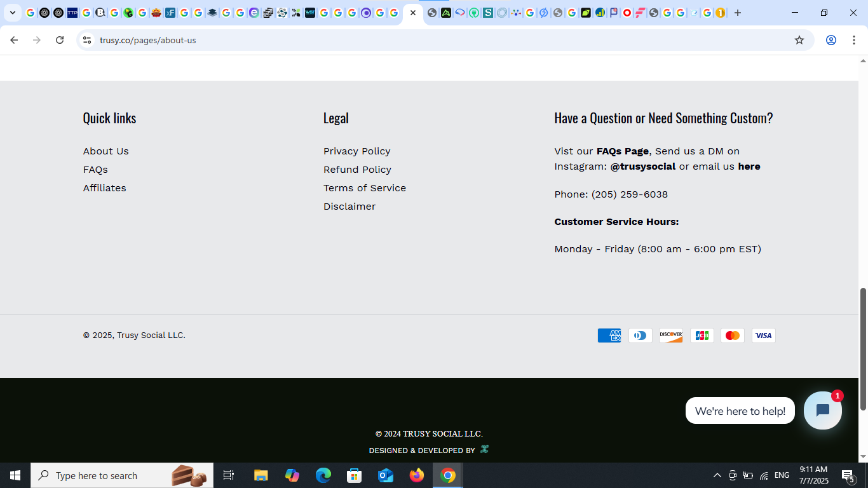
Task: Open the Privacy Policy link
Action: click(356, 151)
